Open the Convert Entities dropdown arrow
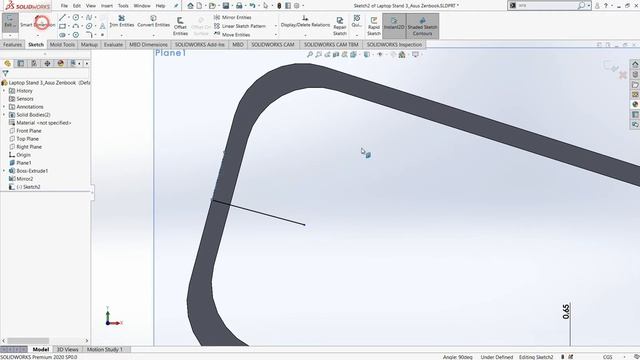 (x=153, y=35)
